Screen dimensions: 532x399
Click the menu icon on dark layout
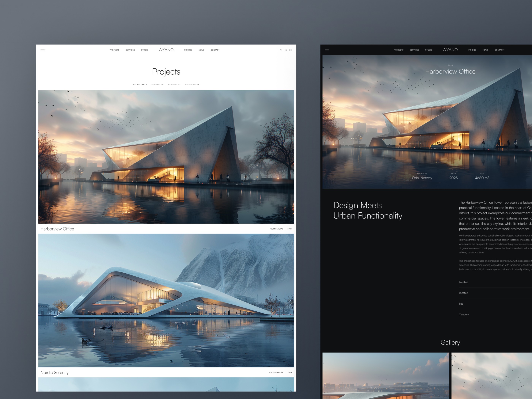[326, 50]
